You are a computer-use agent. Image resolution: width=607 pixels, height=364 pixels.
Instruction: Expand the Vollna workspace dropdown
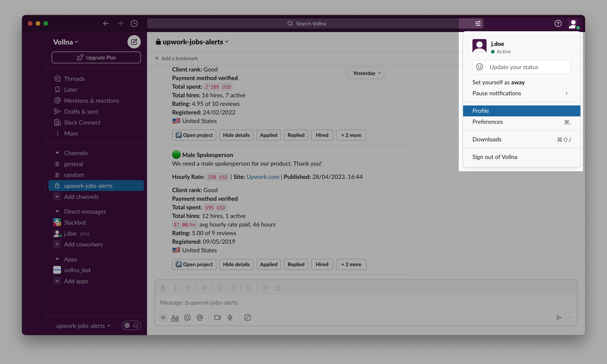coord(66,42)
